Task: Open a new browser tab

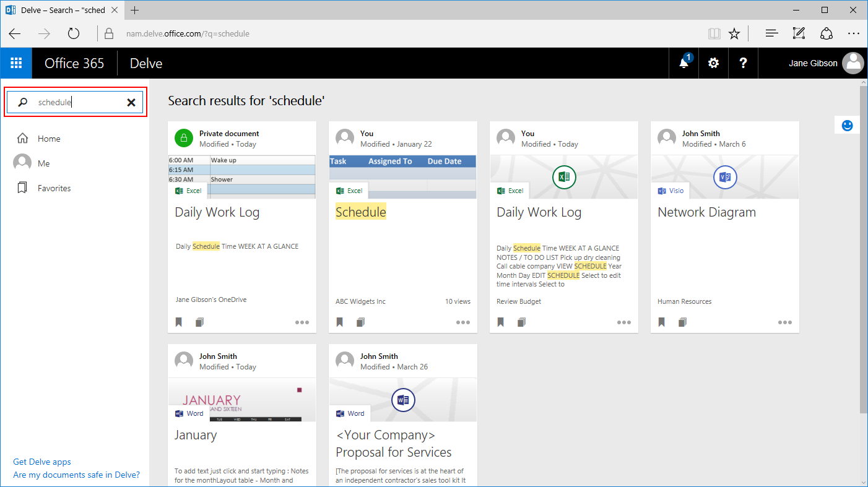Action: (135, 10)
